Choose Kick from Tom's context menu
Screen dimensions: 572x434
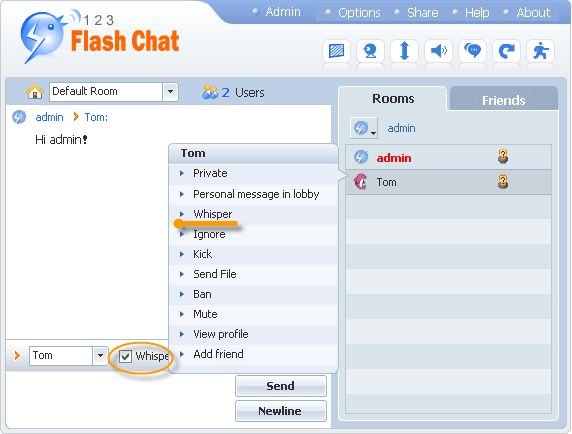pyautogui.click(x=202, y=254)
